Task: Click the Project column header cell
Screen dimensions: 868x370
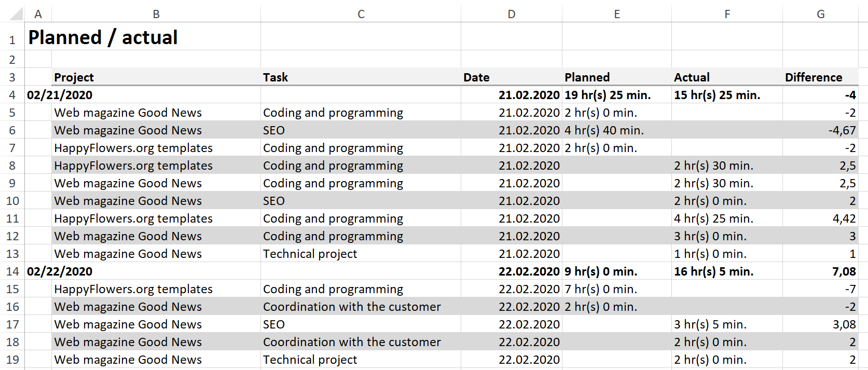Action: pos(156,77)
